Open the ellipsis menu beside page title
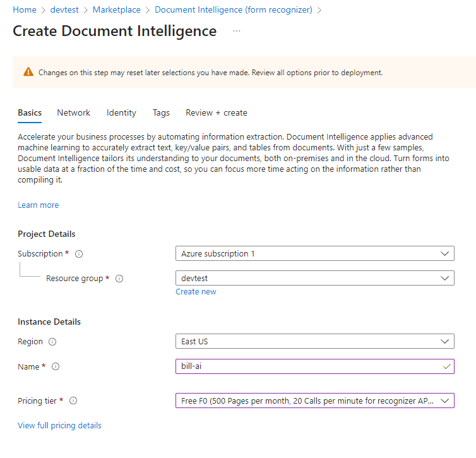Screen dimensions: 476x458 coord(237,31)
